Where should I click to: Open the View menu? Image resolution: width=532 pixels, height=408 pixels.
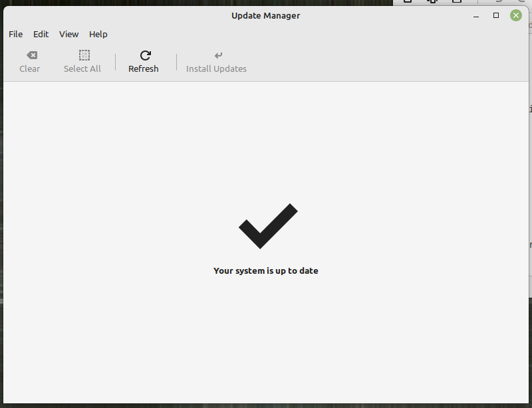[x=69, y=35]
